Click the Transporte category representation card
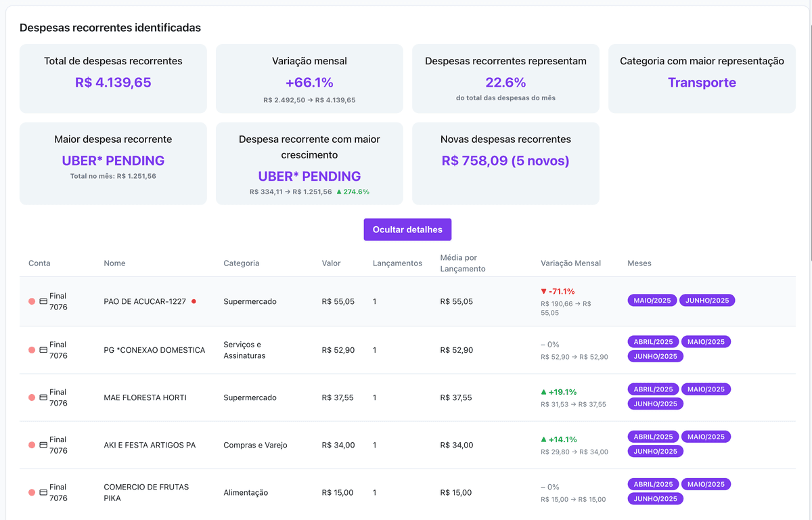The width and height of the screenshot is (812, 520). 702,79
